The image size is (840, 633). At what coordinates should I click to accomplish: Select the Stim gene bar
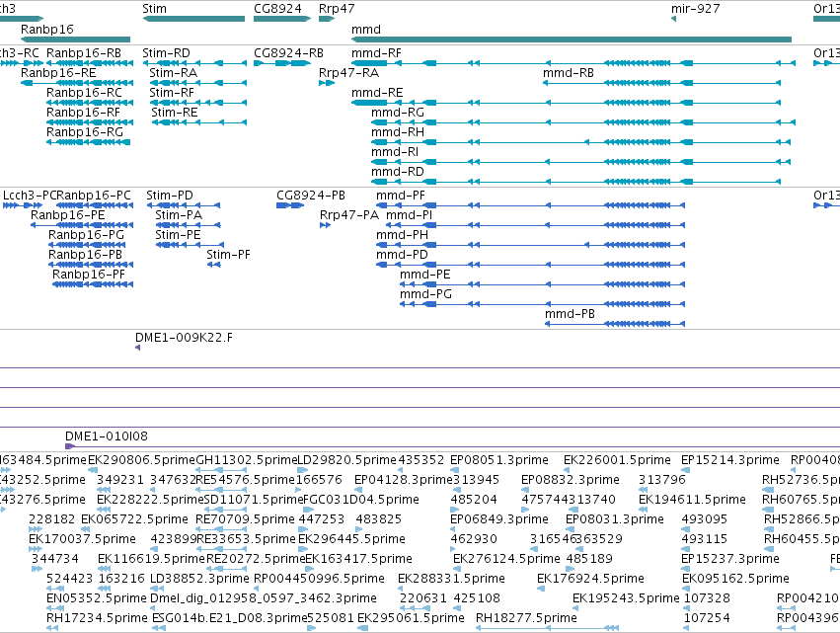click(x=193, y=20)
